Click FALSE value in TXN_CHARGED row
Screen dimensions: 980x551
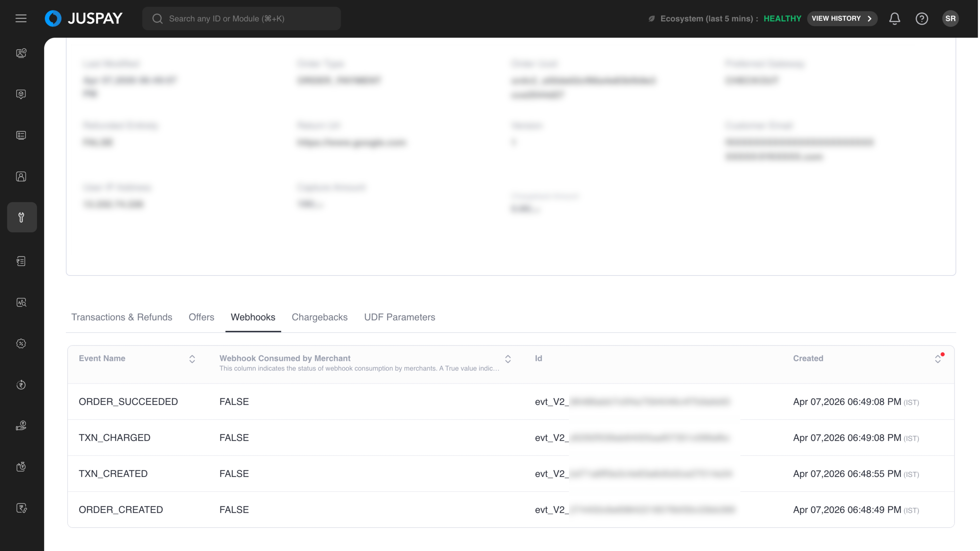[x=234, y=438]
